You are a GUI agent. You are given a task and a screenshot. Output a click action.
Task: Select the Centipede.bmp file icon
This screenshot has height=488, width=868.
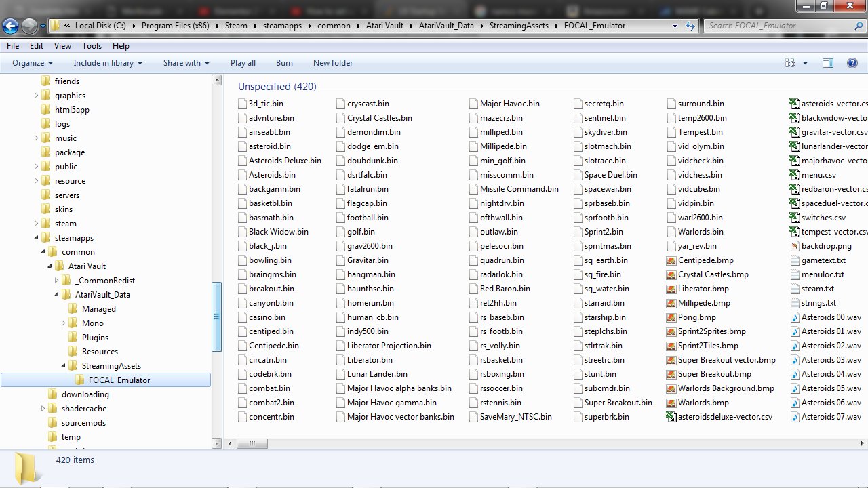pyautogui.click(x=671, y=260)
